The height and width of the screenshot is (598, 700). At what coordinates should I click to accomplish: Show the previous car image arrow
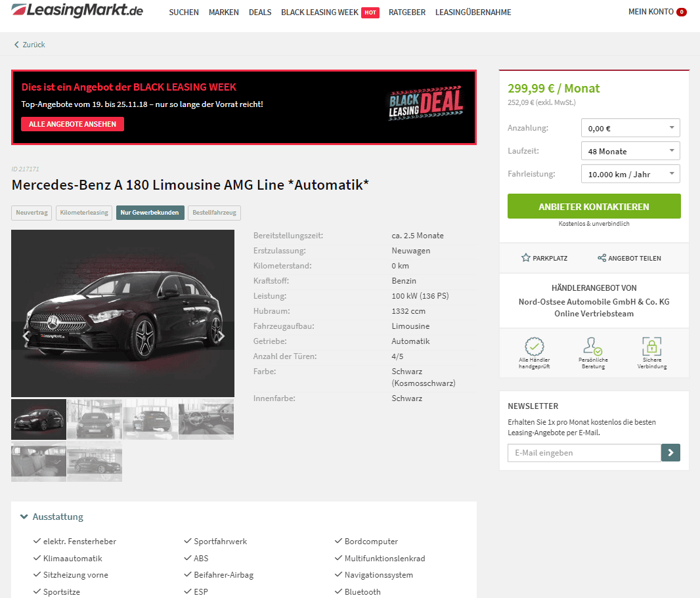26,335
